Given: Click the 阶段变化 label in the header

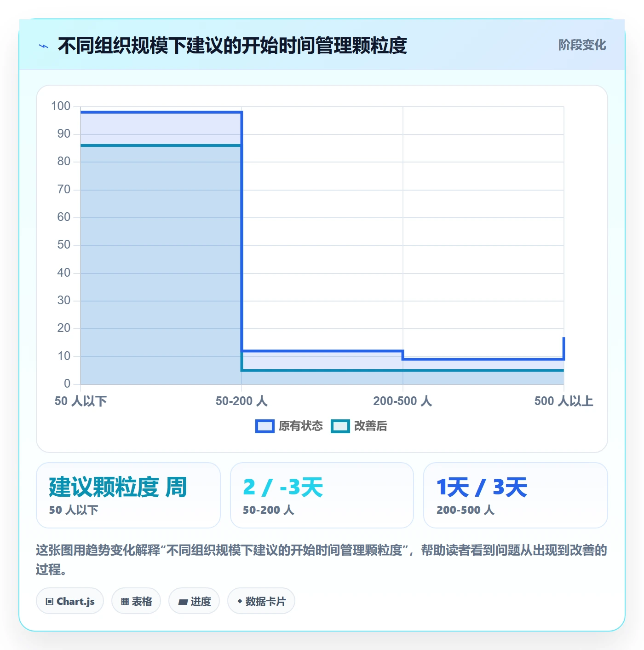Looking at the screenshot, I should coord(582,45).
